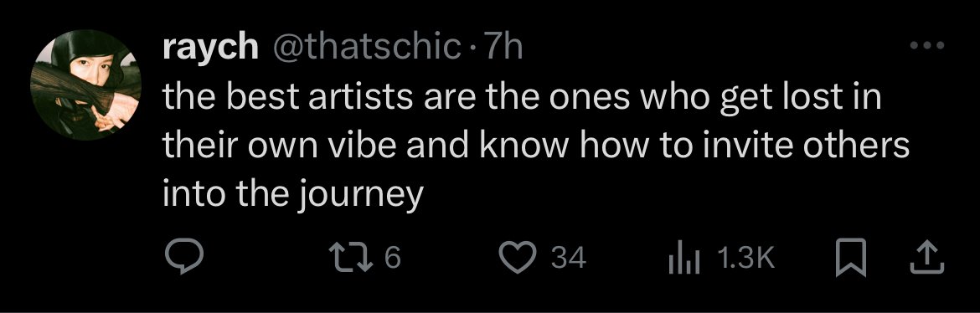Open the @thatschic handle link

coord(365,47)
